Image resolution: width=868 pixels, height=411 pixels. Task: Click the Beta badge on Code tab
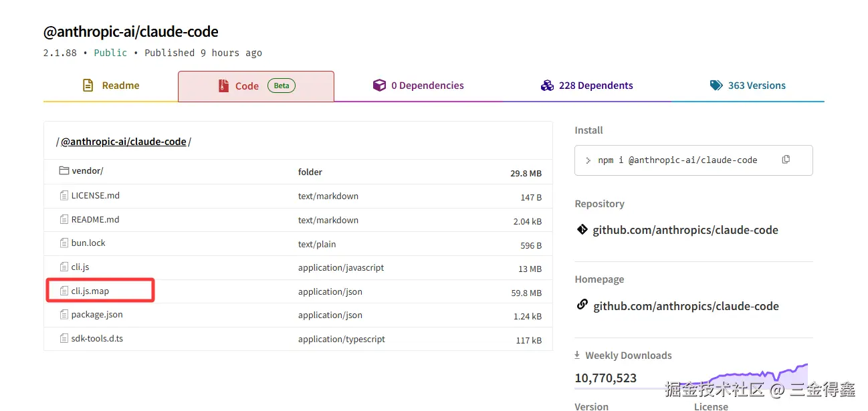click(x=282, y=86)
